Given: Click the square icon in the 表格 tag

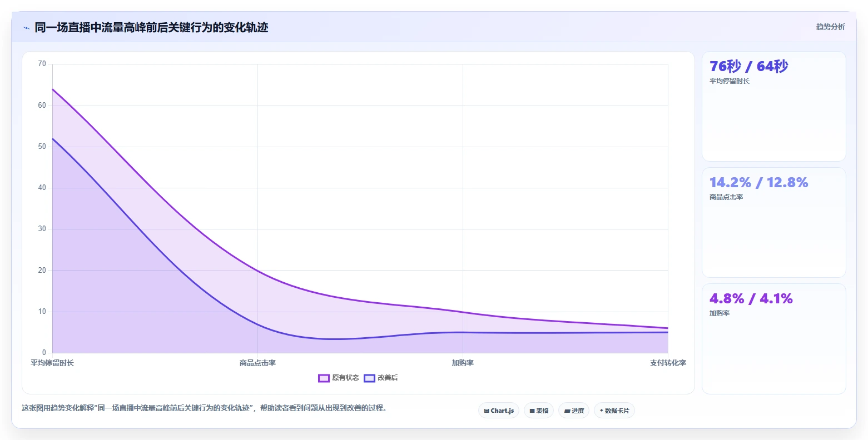Looking at the screenshot, I should tap(532, 411).
